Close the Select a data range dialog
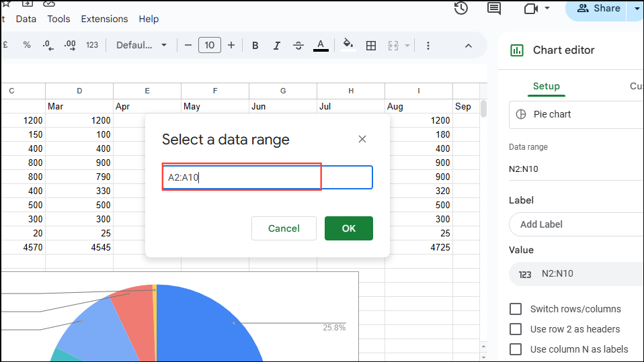This screenshot has height=362, width=644. click(x=362, y=139)
